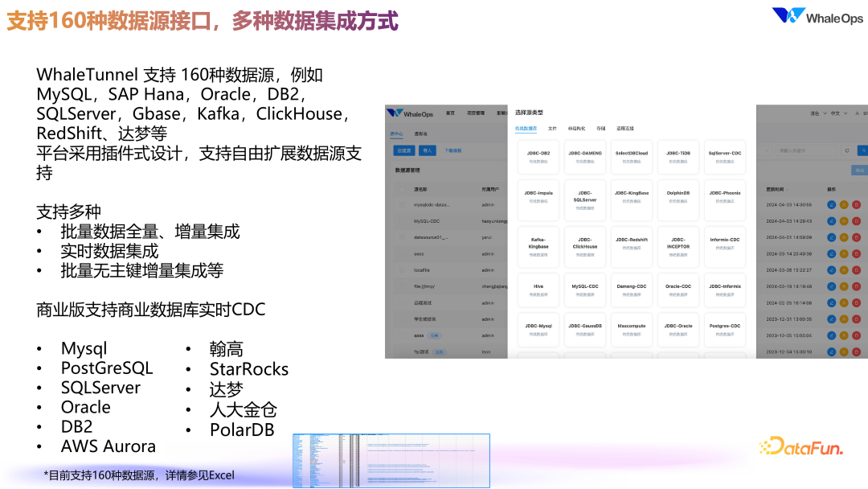Click the sort arrow on 更新时间 column

pos(787,189)
